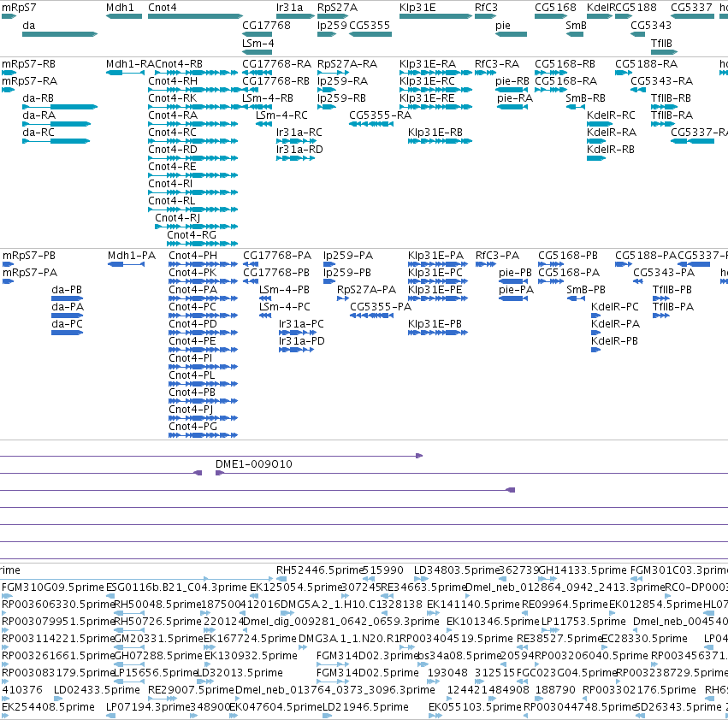Screen dimensions: 728x720
Task: Select the LD02433.5prime EST label
Action: 97,690
